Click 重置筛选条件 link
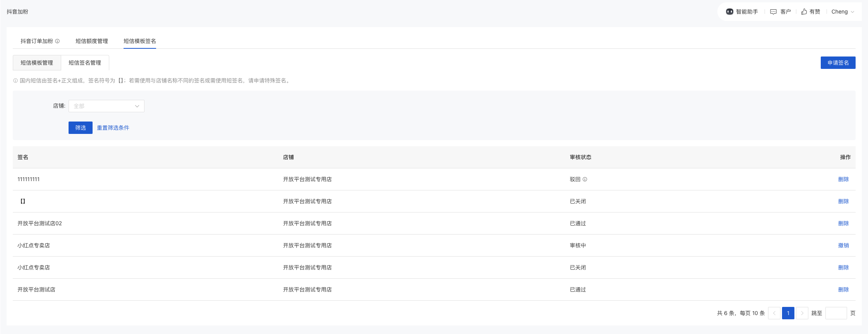Image resolution: width=868 pixels, height=334 pixels. click(113, 128)
